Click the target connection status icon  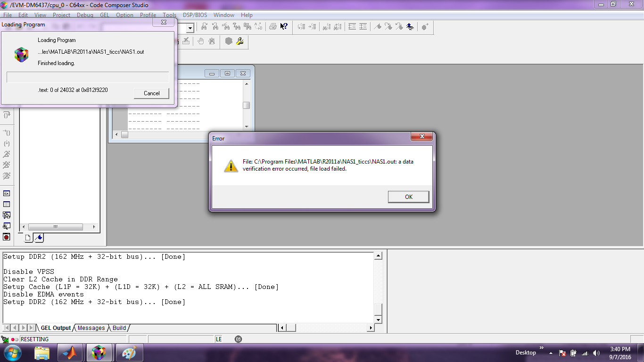click(x=5, y=339)
